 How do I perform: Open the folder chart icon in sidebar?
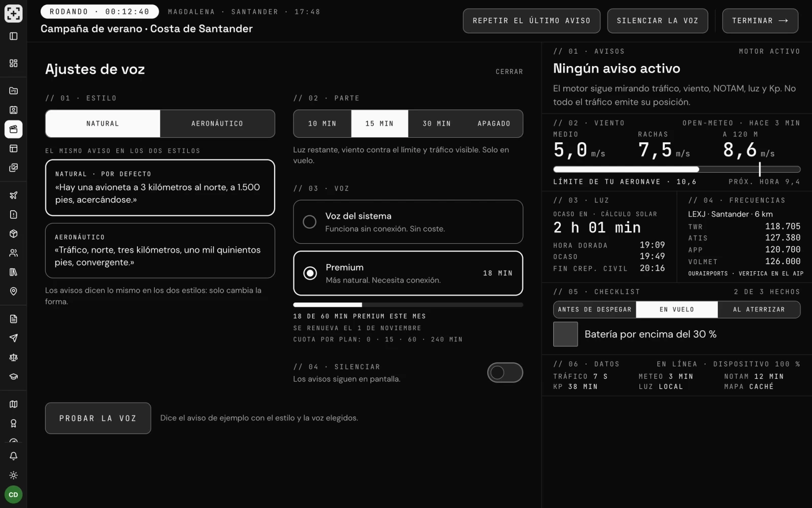pyautogui.click(x=14, y=91)
